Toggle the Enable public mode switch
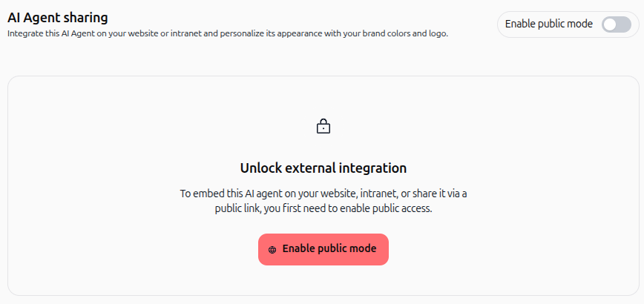Image resolution: width=644 pixels, height=304 pixels. click(x=616, y=24)
